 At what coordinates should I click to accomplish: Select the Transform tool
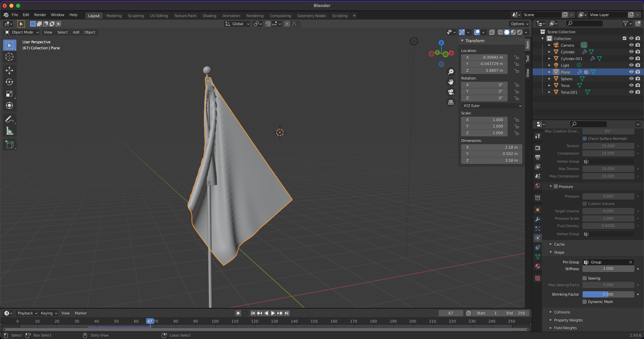coord(9,106)
